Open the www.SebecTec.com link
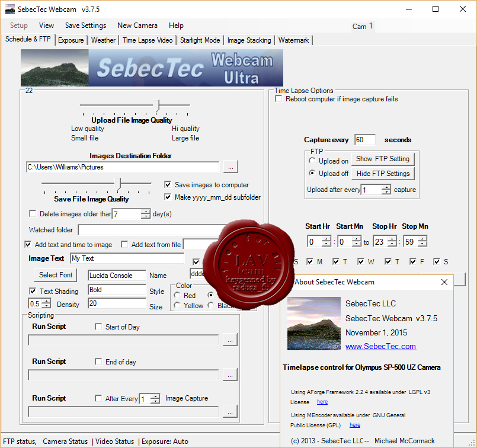 (380, 347)
